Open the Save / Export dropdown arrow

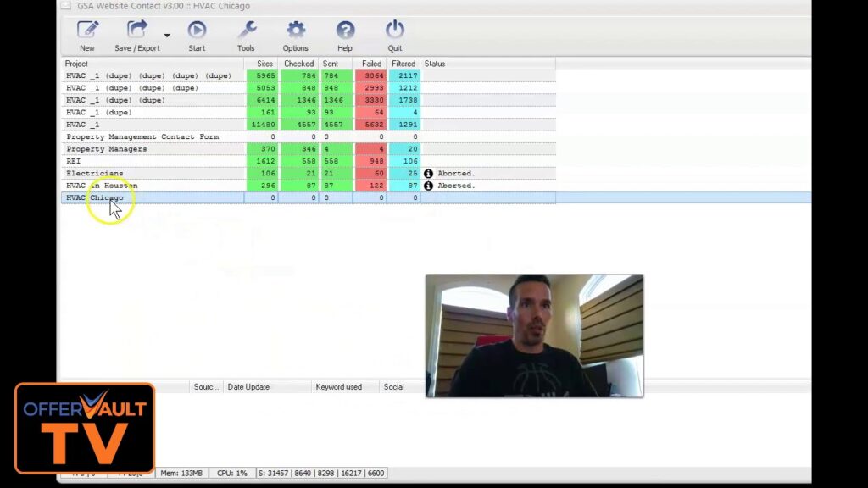coord(167,36)
